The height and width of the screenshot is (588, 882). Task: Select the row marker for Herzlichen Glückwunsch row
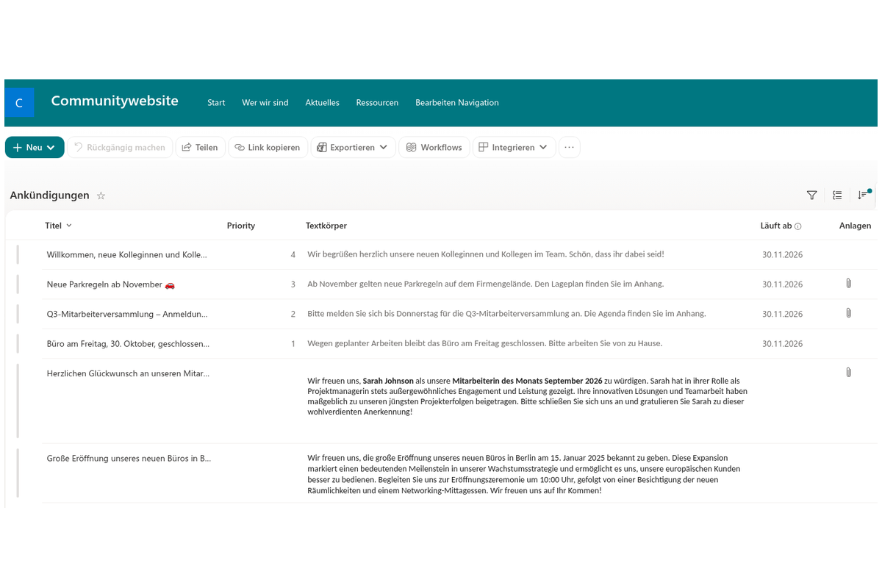click(18, 401)
